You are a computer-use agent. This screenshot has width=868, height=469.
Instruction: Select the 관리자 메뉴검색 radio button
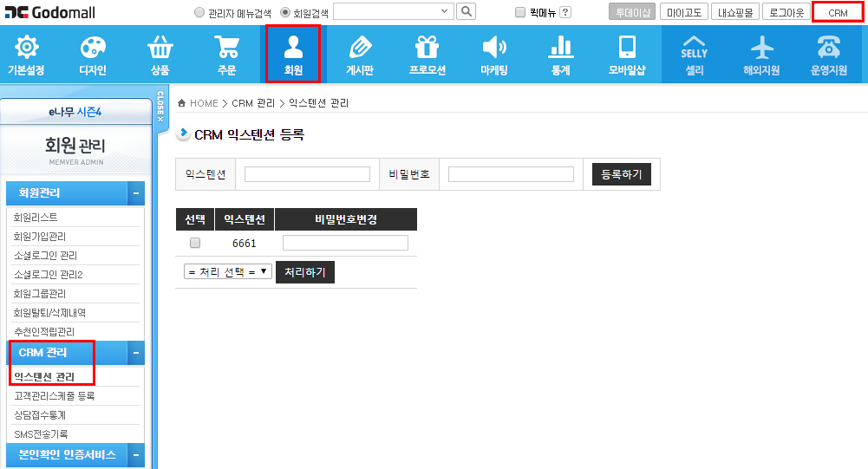[x=200, y=13]
